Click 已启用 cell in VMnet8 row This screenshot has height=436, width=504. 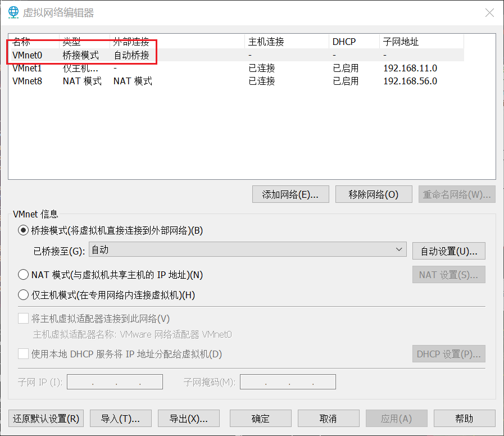pos(346,81)
